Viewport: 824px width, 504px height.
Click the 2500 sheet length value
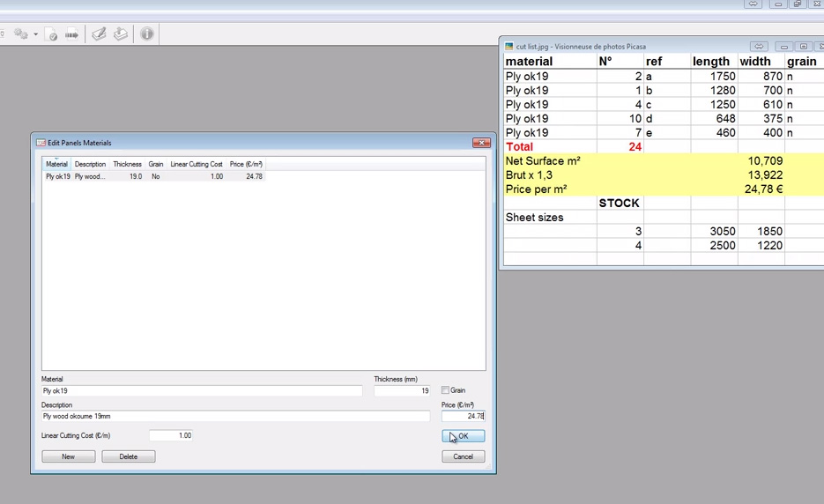723,246
